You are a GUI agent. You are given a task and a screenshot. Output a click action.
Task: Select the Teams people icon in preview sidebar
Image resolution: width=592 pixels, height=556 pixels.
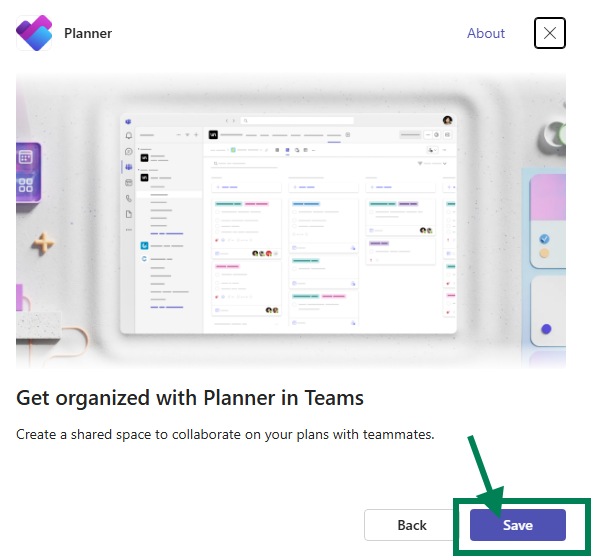click(129, 167)
